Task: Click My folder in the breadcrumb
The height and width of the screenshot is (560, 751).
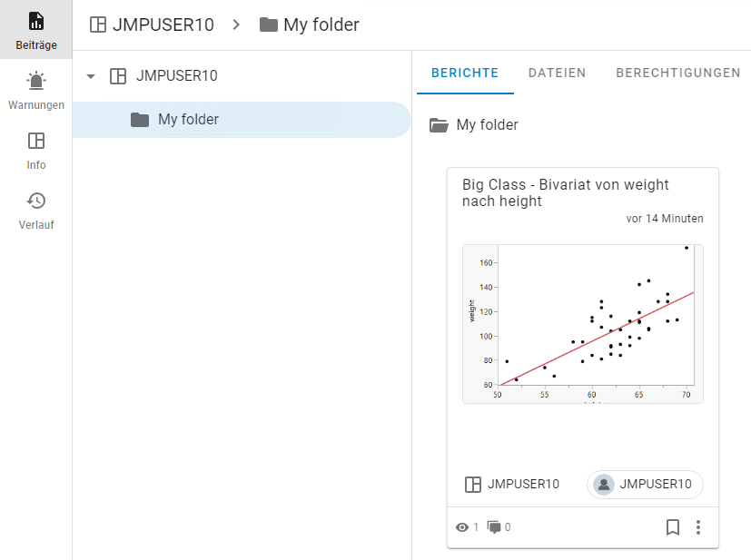Action: [321, 25]
